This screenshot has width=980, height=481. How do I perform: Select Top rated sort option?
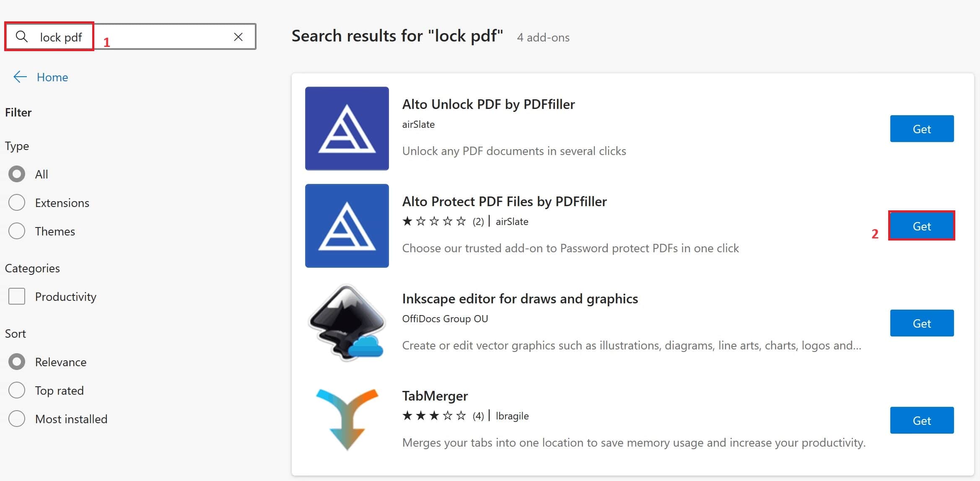(x=17, y=390)
